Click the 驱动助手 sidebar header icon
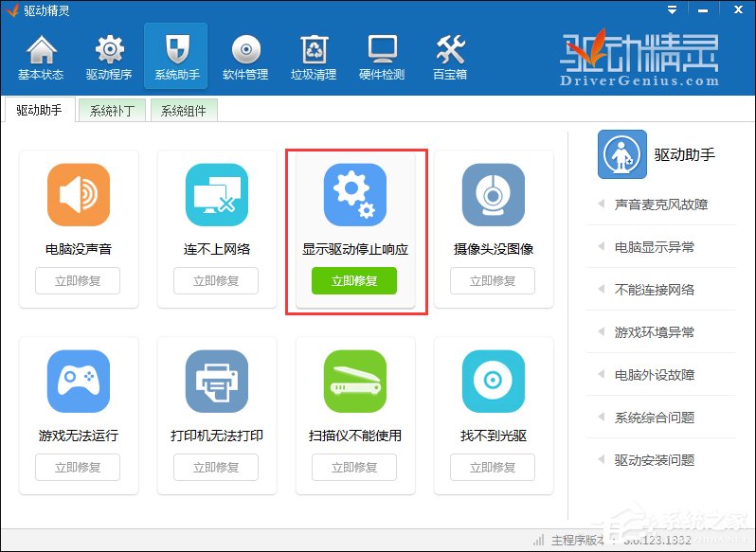The height and width of the screenshot is (552, 756). 621,154
